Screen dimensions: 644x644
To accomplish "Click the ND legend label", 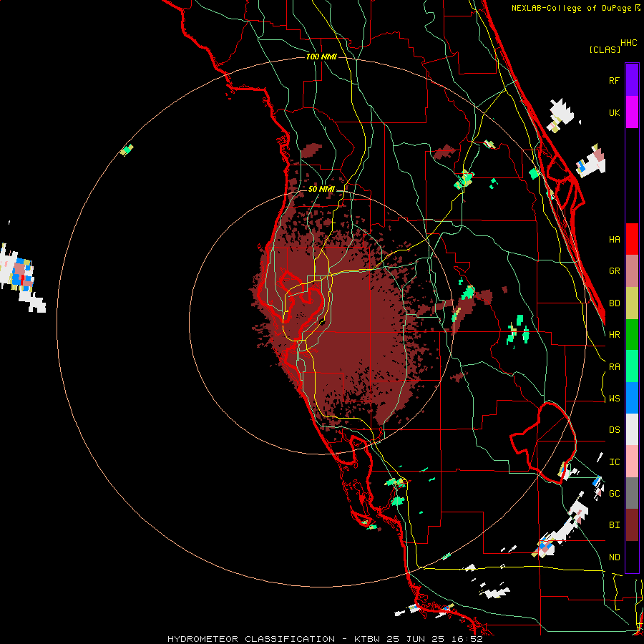I will [x=614, y=557].
